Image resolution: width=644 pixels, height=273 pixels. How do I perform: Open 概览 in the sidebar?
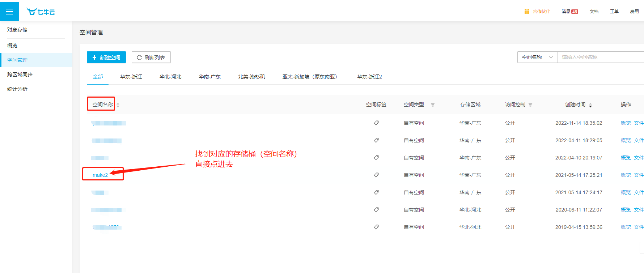[x=36, y=46]
